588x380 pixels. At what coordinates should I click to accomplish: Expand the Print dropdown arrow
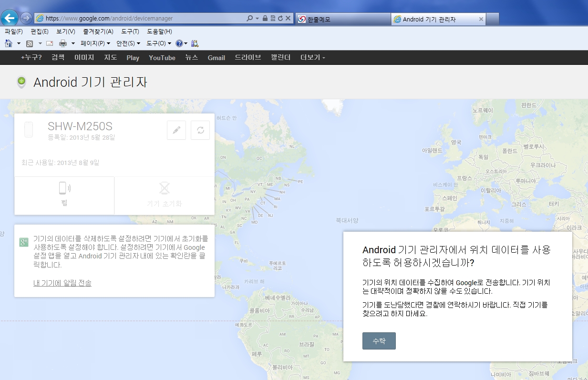[x=73, y=43]
